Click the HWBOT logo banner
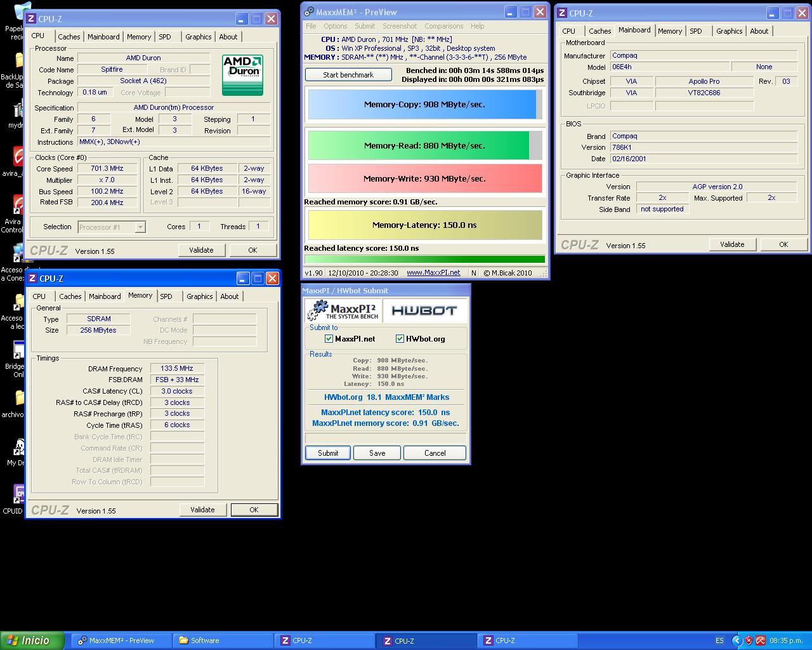The width and height of the screenshot is (812, 650). 424,310
